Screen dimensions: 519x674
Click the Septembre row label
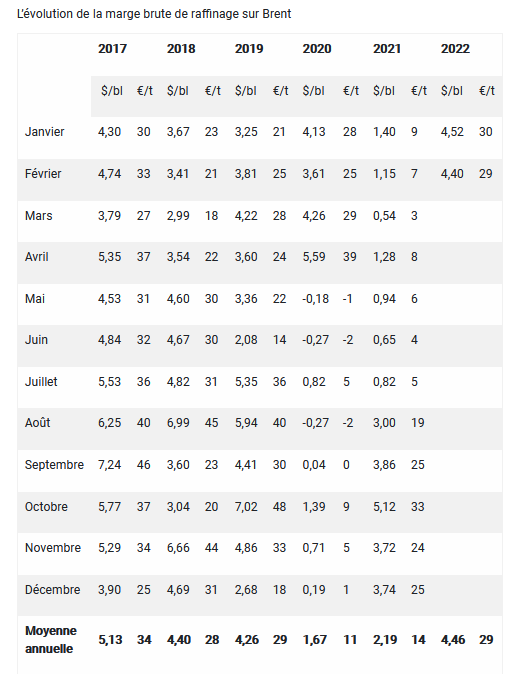pyautogui.click(x=54, y=465)
